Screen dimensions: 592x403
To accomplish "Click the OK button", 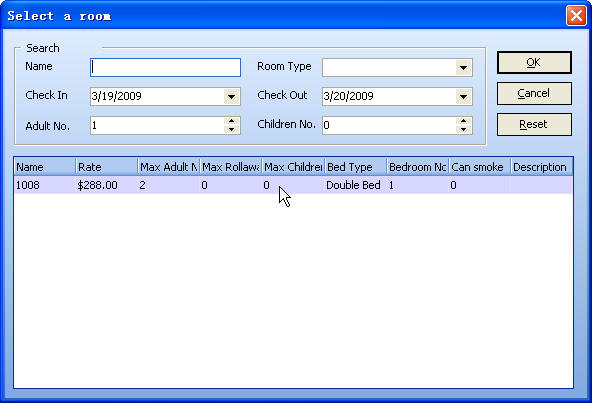I will coord(534,63).
